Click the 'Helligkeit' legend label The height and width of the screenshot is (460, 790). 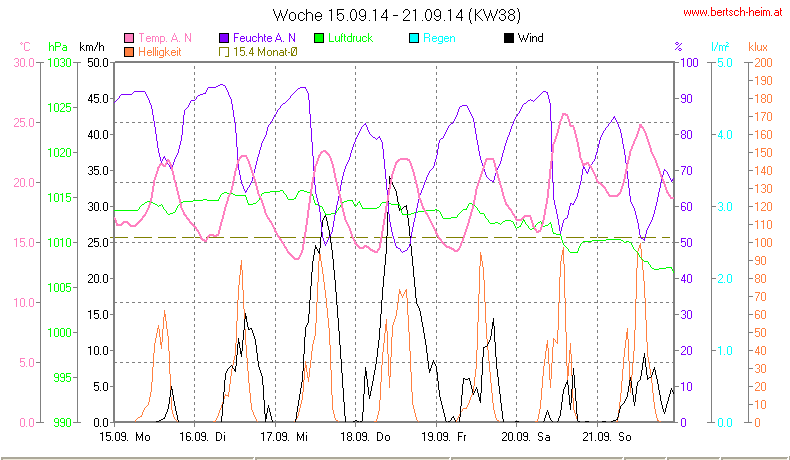(x=159, y=52)
